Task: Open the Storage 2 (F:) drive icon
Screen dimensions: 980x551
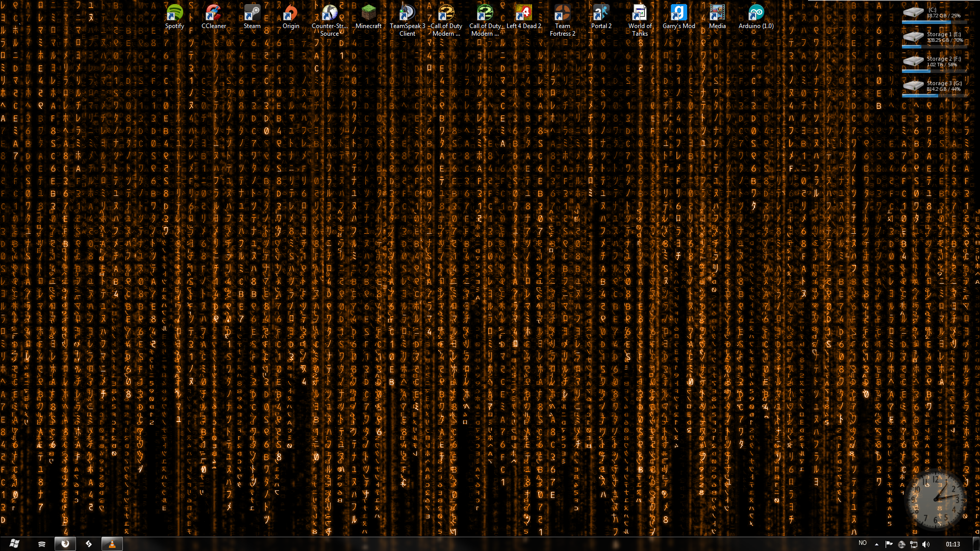Action: pos(913,61)
